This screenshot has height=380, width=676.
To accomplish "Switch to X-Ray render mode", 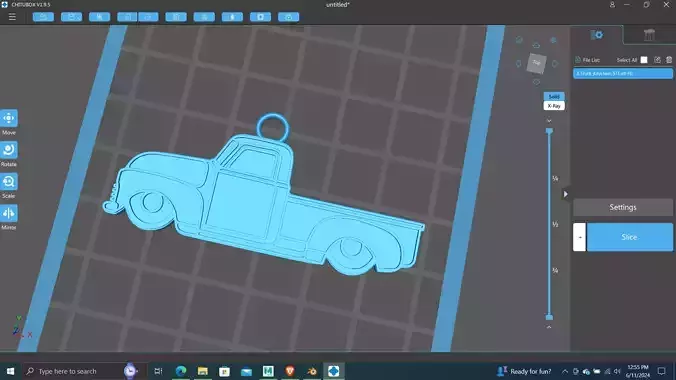I will (554, 106).
